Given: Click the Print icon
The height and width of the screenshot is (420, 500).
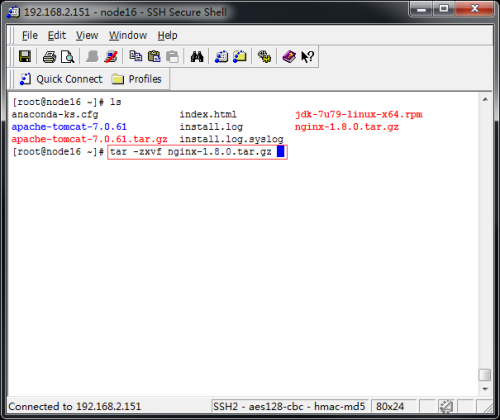Looking at the screenshot, I should tap(49, 57).
